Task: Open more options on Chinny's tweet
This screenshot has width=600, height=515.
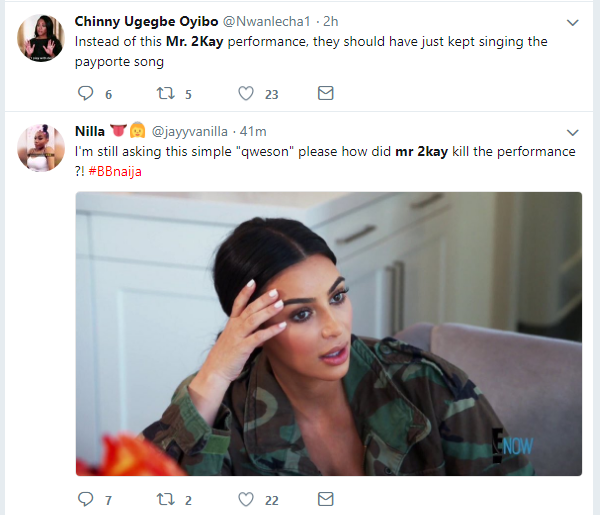Action: click(x=573, y=22)
